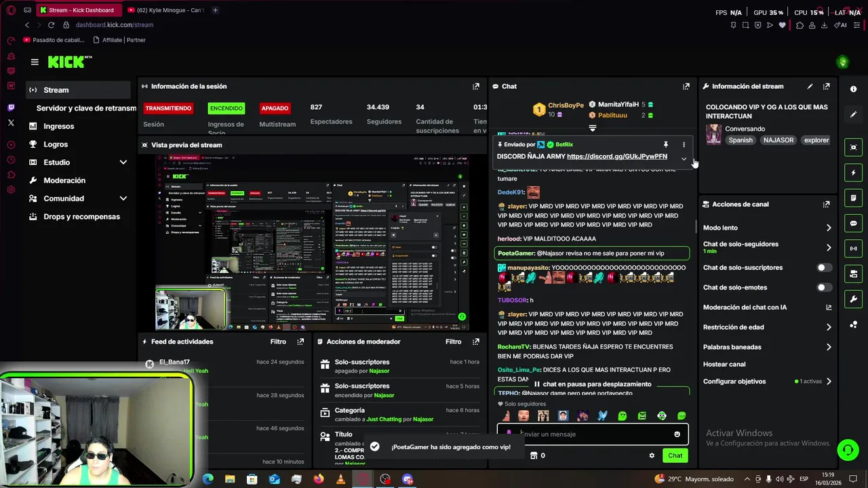Collapse the chat leaderboard handle
The width and height of the screenshot is (868, 488).
tap(592, 128)
